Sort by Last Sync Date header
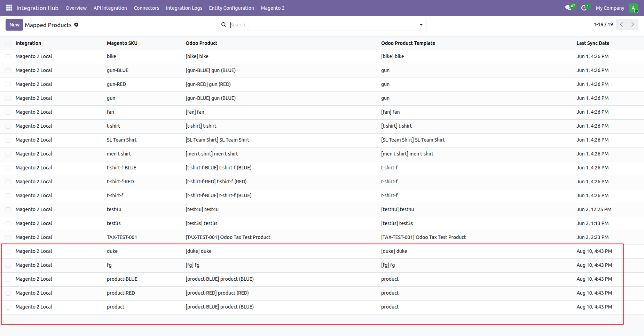 pyautogui.click(x=593, y=43)
